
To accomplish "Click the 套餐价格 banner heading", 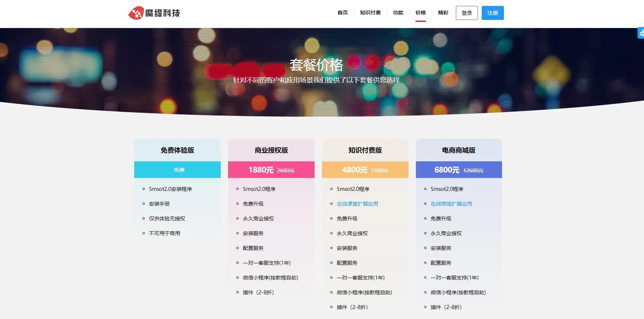I will click(316, 65).
